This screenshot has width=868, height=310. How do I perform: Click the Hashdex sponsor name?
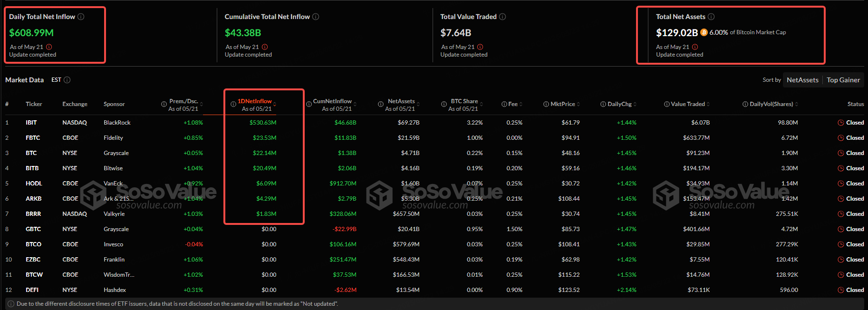[115, 290]
